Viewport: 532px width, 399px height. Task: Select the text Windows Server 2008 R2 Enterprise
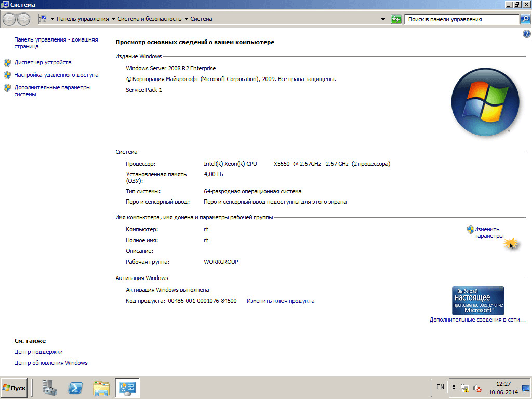tap(170, 68)
